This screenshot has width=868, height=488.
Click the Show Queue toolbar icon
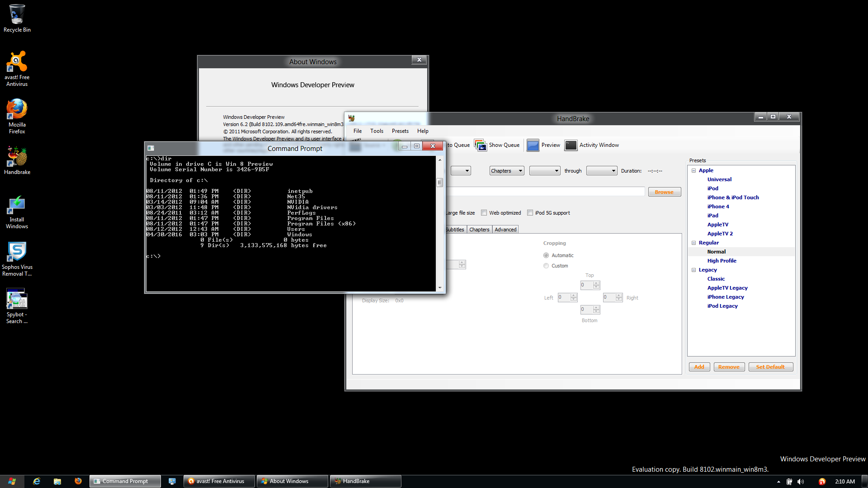[480, 145]
